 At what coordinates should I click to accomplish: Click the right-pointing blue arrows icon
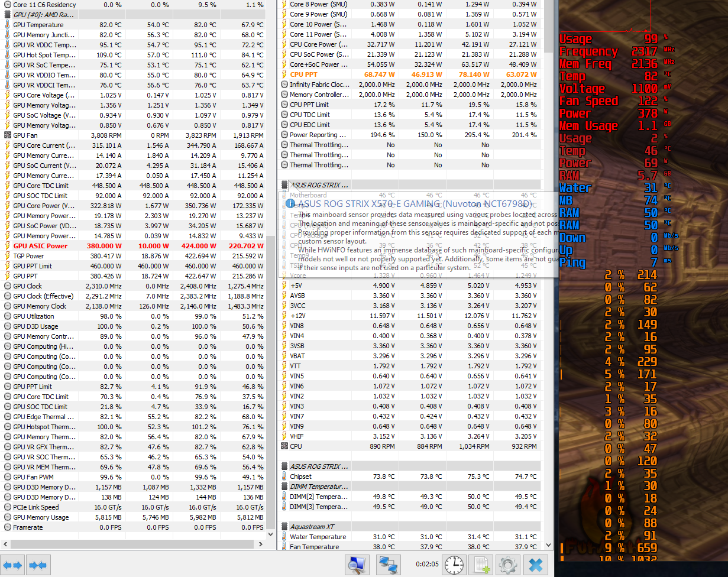(37, 565)
